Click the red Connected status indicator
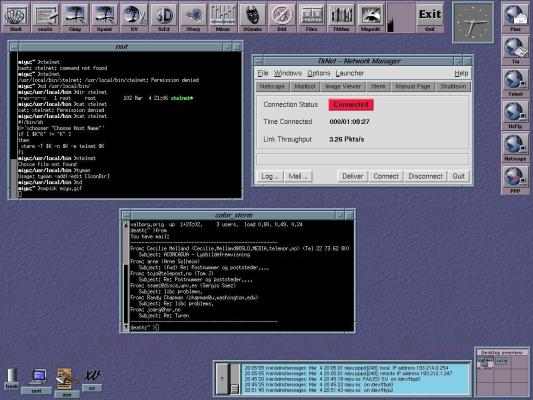This screenshot has width=533, height=400. pos(351,105)
